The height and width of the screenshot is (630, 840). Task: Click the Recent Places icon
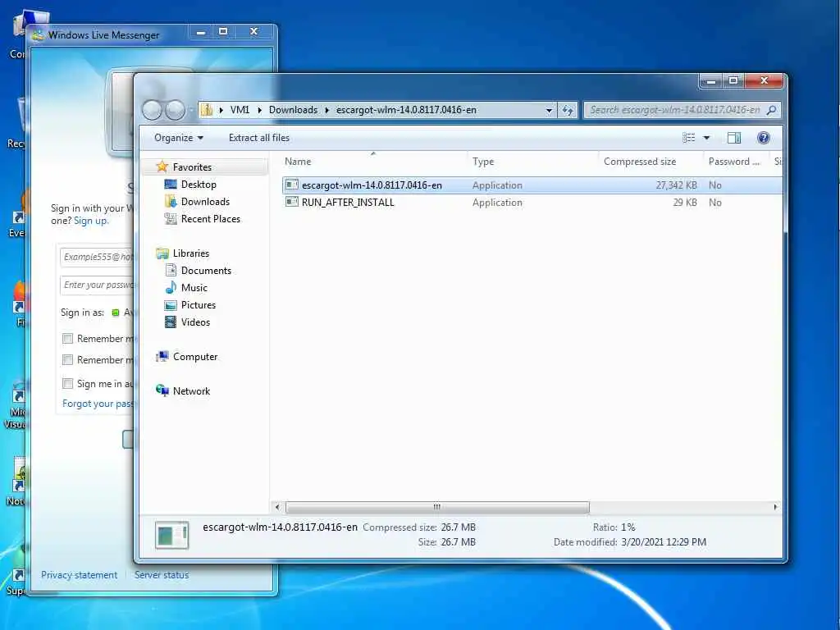171,218
